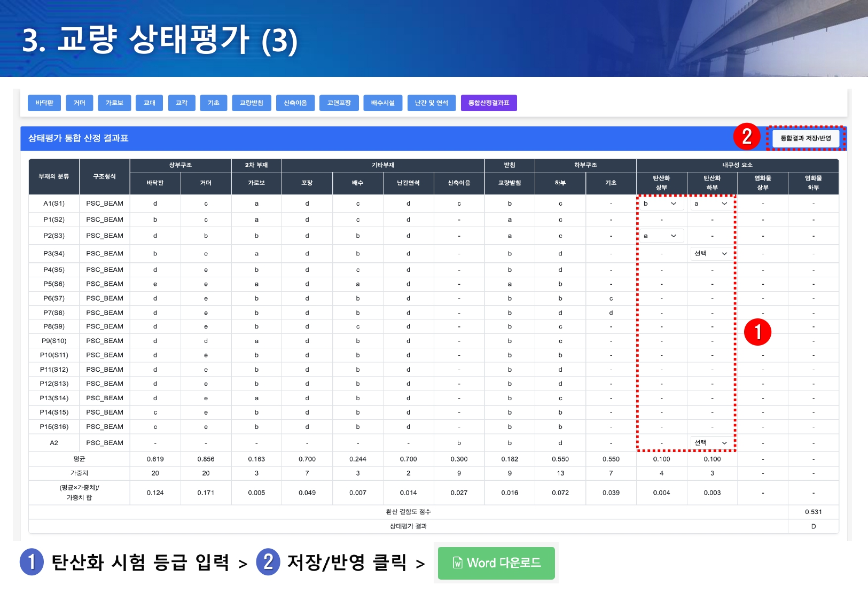Expand P2(S3) 탄산화 상부 dropdown

[x=661, y=236]
